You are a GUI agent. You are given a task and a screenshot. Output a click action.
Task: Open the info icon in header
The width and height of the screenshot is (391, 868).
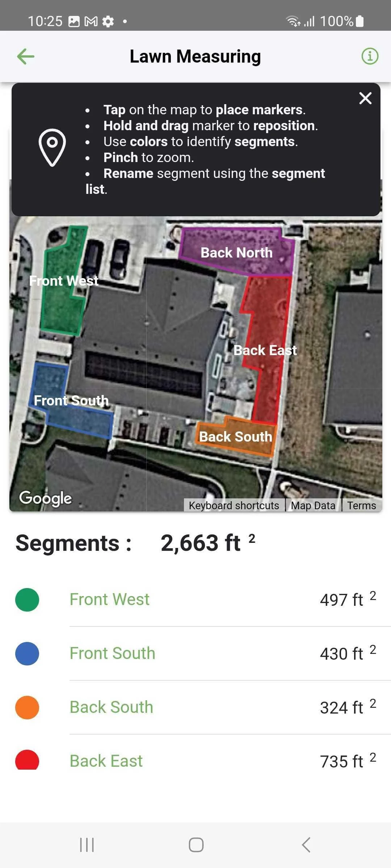click(x=370, y=56)
